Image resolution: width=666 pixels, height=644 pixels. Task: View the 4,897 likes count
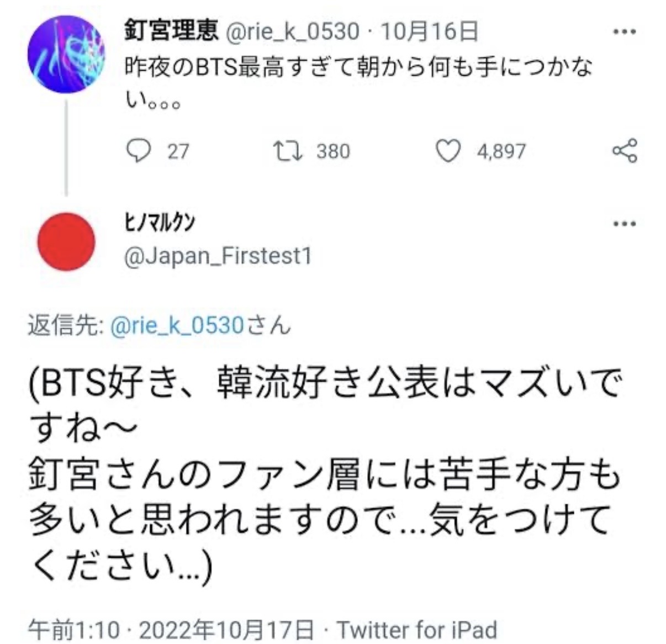(501, 151)
